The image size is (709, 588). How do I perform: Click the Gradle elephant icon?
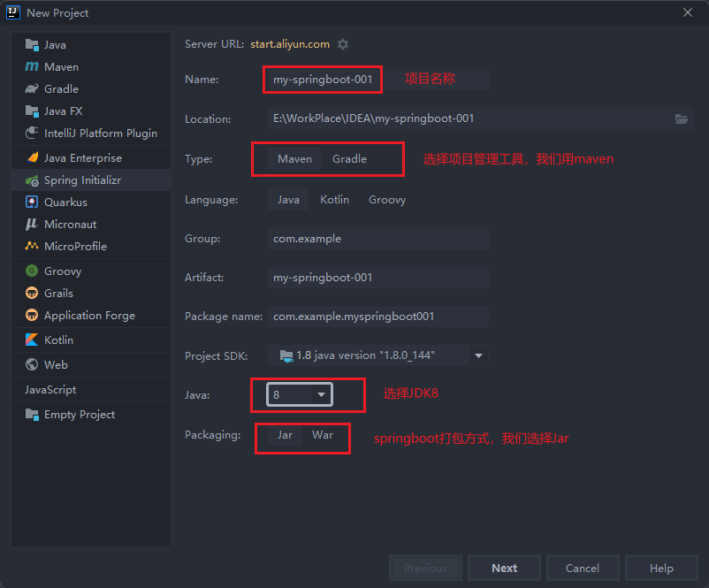(32, 89)
